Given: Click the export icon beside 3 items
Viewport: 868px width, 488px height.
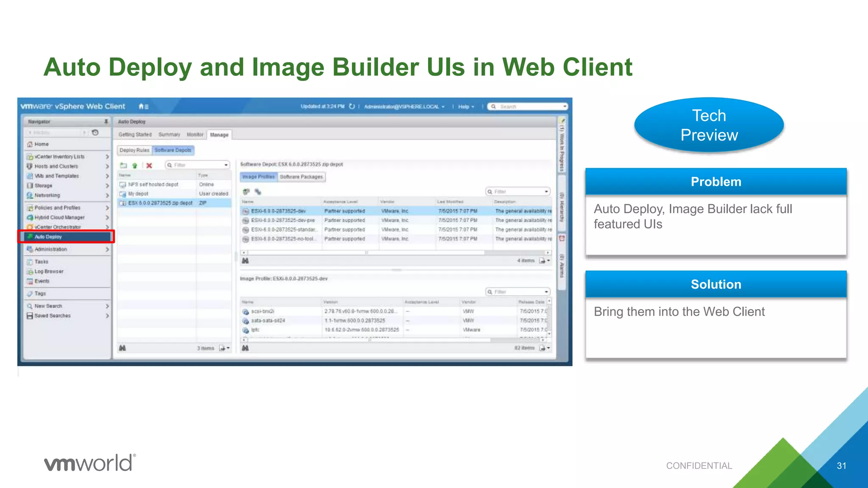Looking at the screenshot, I should 224,348.
